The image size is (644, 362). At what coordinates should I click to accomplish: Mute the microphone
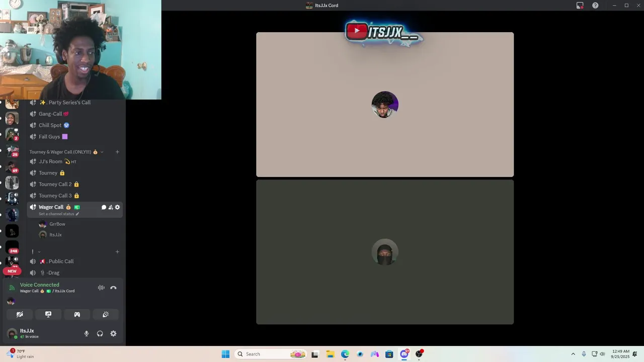click(87, 333)
